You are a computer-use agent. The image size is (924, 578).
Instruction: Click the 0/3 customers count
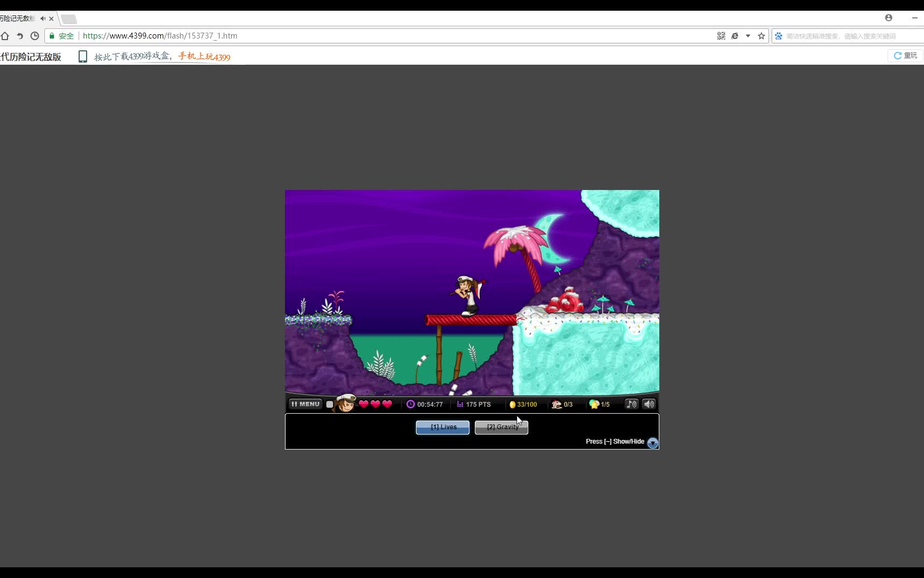tap(568, 405)
